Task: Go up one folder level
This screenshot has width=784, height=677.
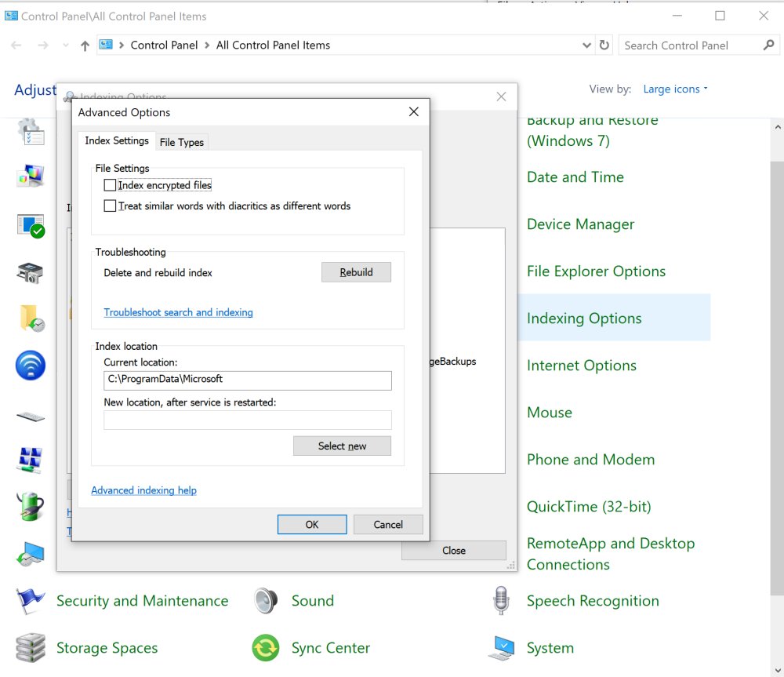Action: point(85,45)
